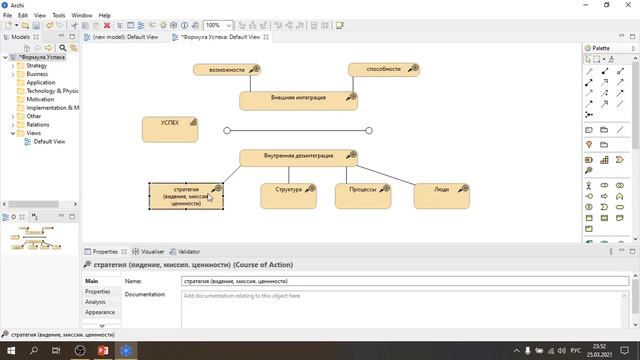
Task: Select the Location pin element in Palette
Action: (x=589, y=144)
